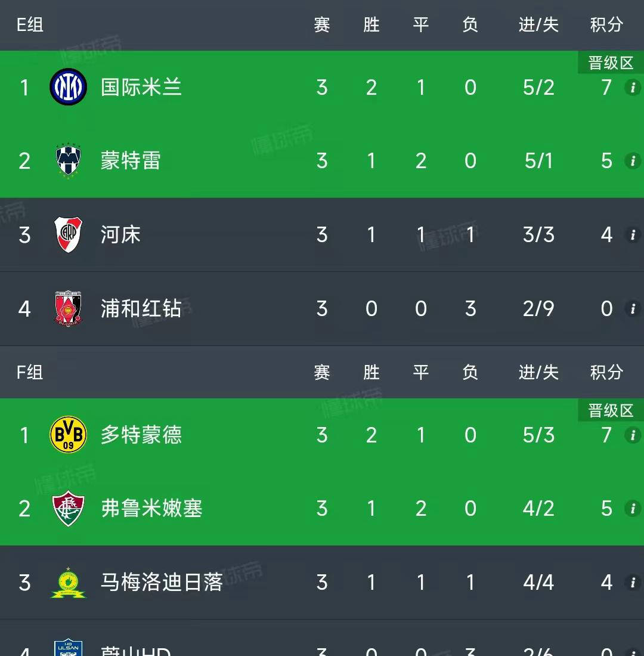644x656 pixels.
Task: Click the E组 group header
Action: point(30,24)
